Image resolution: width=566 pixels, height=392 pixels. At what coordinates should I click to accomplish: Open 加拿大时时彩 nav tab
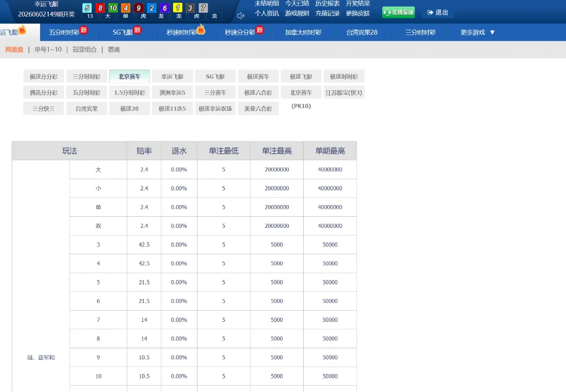click(303, 33)
